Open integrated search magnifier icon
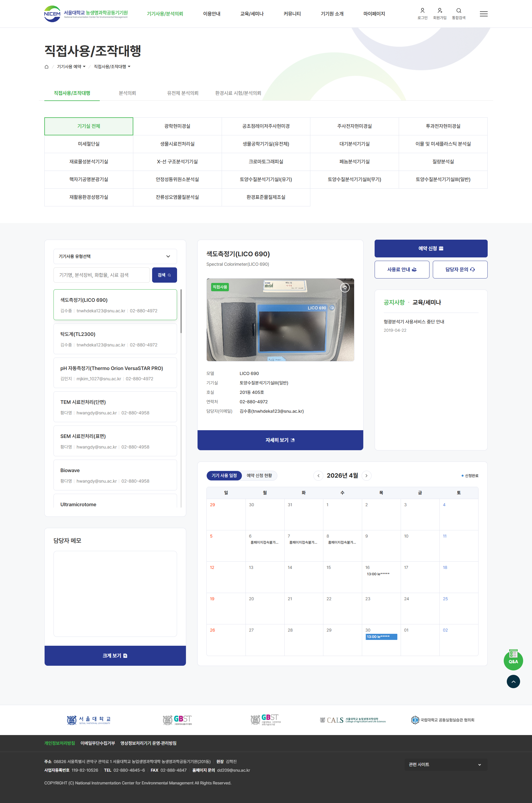This screenshot has height=803, width=532. coord(458,11)
